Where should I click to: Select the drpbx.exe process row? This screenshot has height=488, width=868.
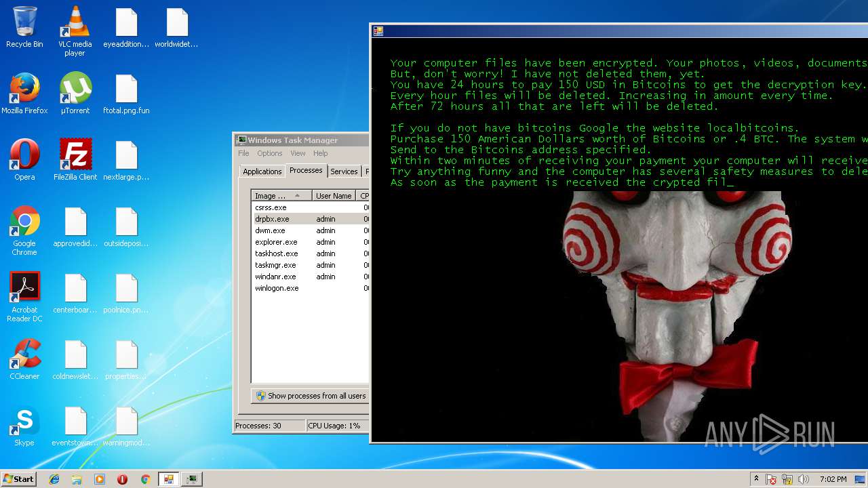[311, 219]
